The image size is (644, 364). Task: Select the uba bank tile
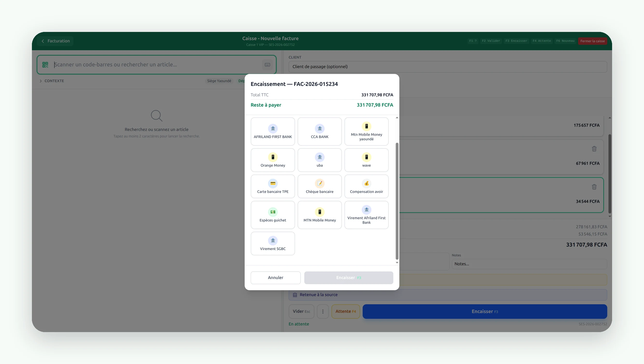(x=320, y=160)
